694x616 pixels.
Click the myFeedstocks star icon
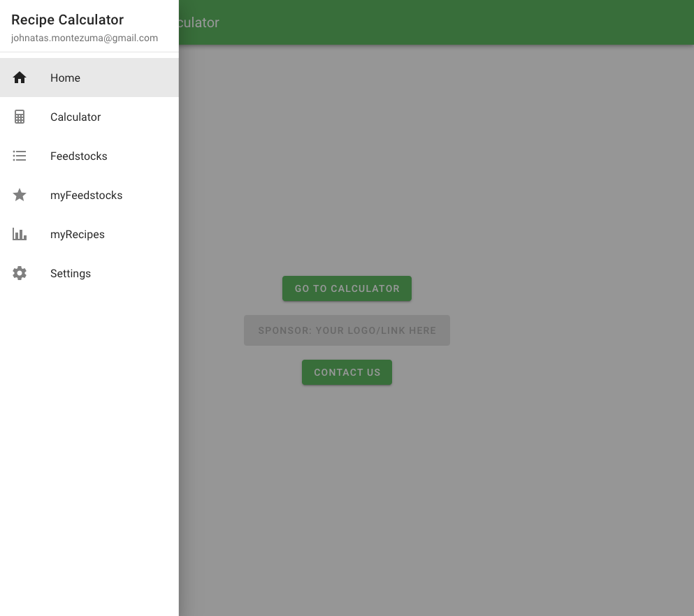click(x=20, y=195)
